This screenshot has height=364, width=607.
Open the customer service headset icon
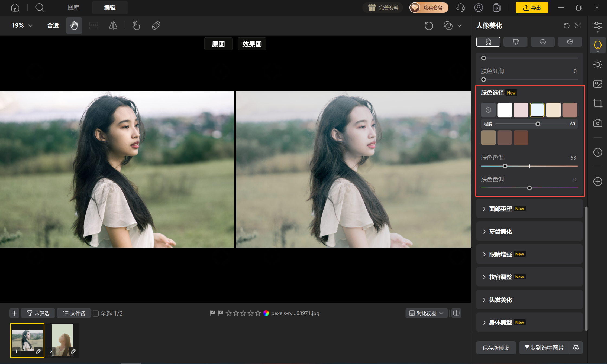460,8
